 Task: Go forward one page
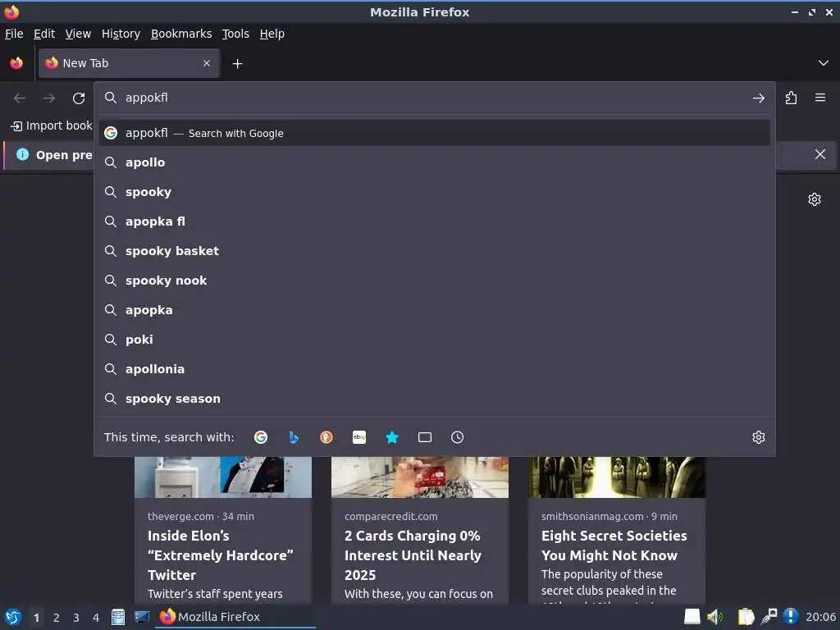49,98
